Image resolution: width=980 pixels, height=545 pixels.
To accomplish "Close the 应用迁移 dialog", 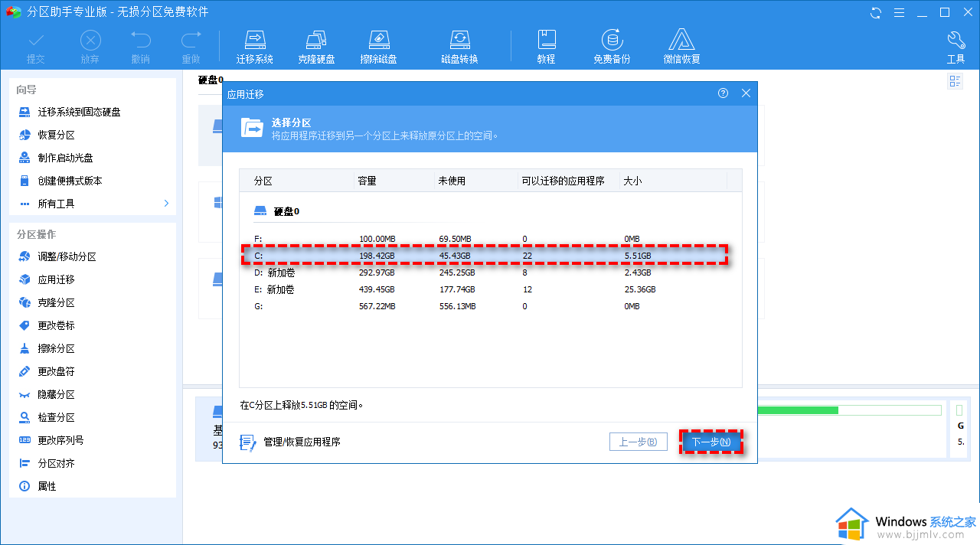I will 746,93.
